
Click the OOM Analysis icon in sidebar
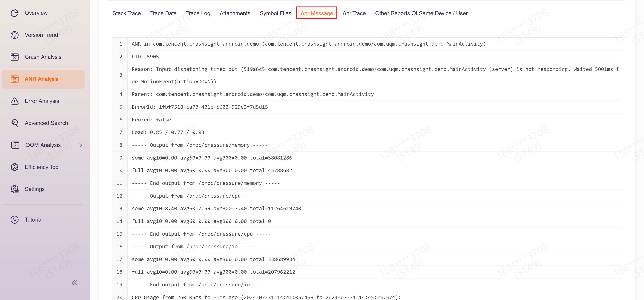click(15, 145)
